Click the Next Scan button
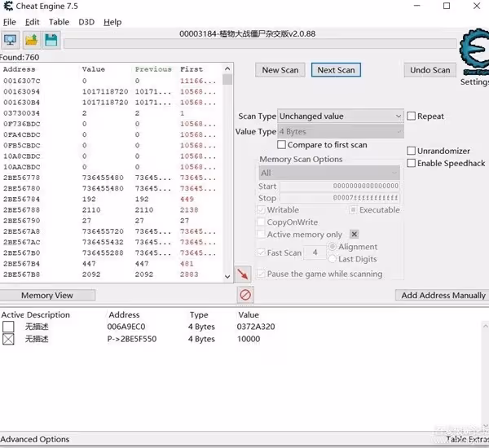 (336, 70)
